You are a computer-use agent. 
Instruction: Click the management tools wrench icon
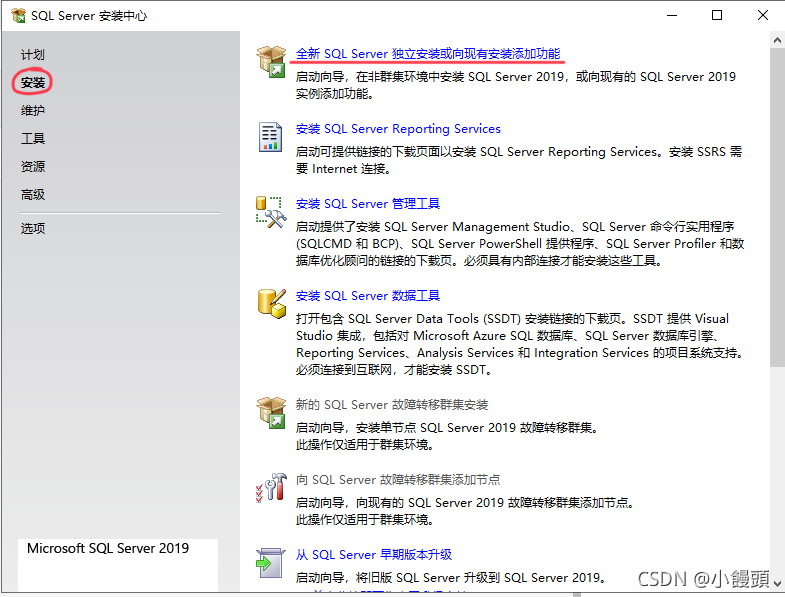coord(271,212)
